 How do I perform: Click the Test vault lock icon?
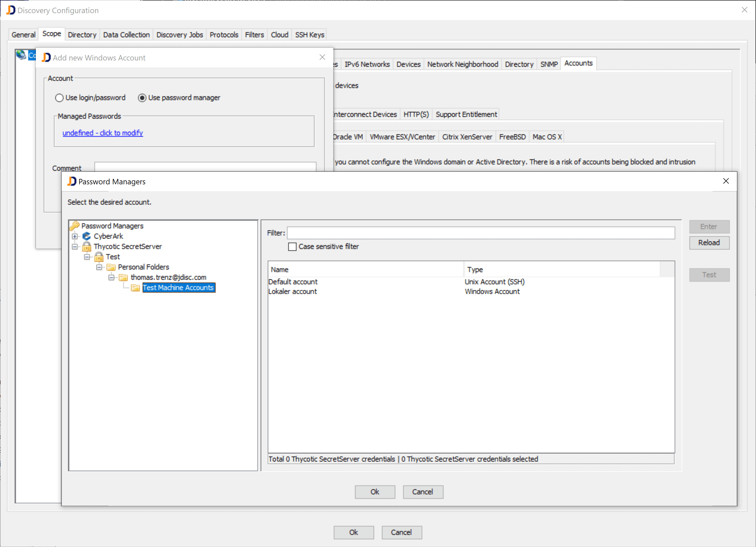click(99, 257)
